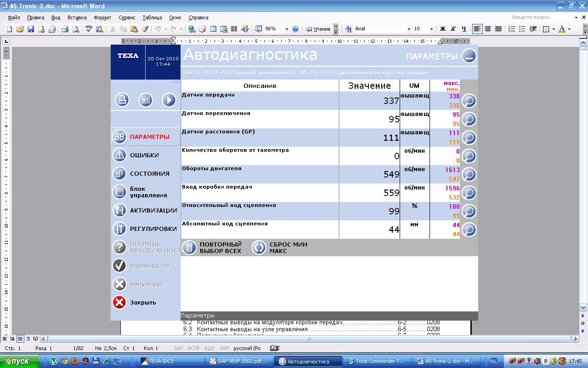Create a new blank Word document

[9, 29]
